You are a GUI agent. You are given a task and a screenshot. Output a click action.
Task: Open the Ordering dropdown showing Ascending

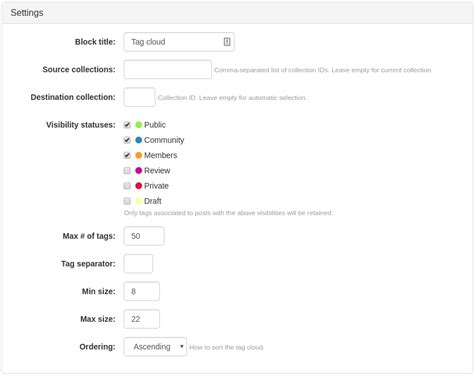point(155,347)
